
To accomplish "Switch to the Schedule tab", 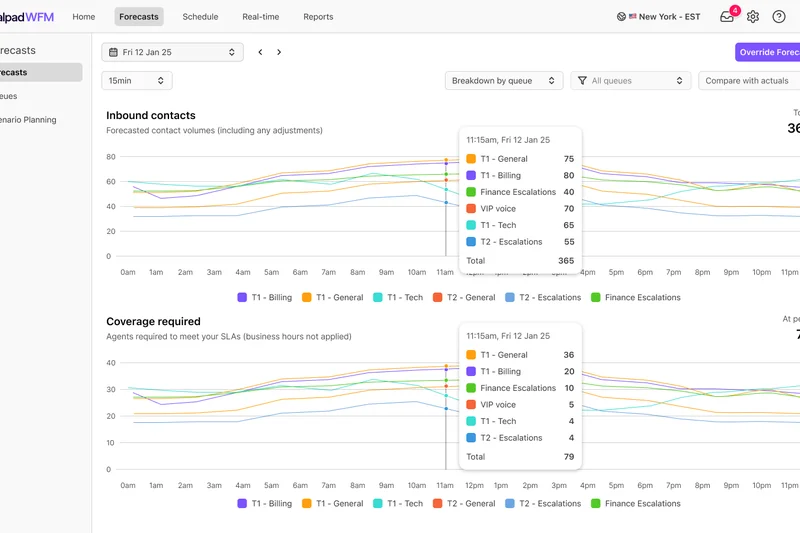I will point(200,17).
